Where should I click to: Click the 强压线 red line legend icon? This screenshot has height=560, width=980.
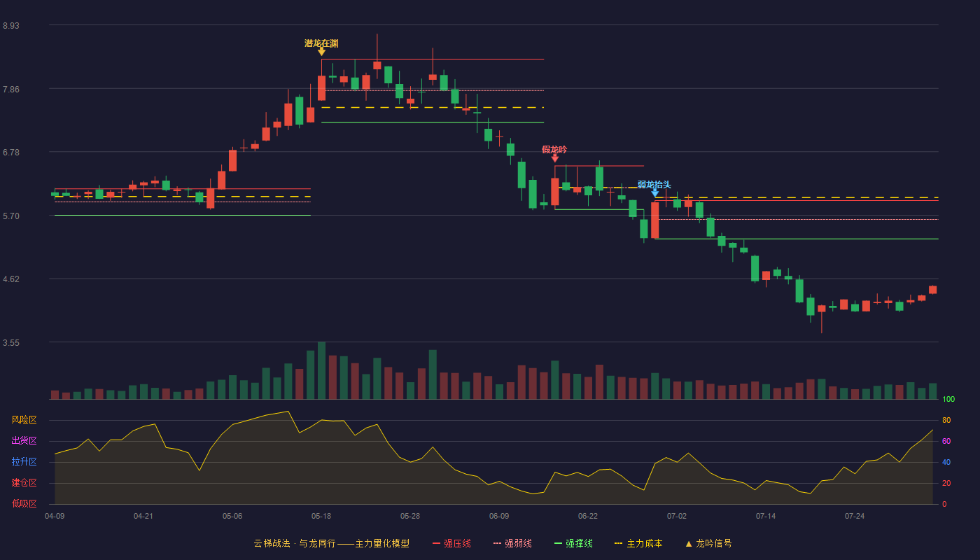click(437, 543)
